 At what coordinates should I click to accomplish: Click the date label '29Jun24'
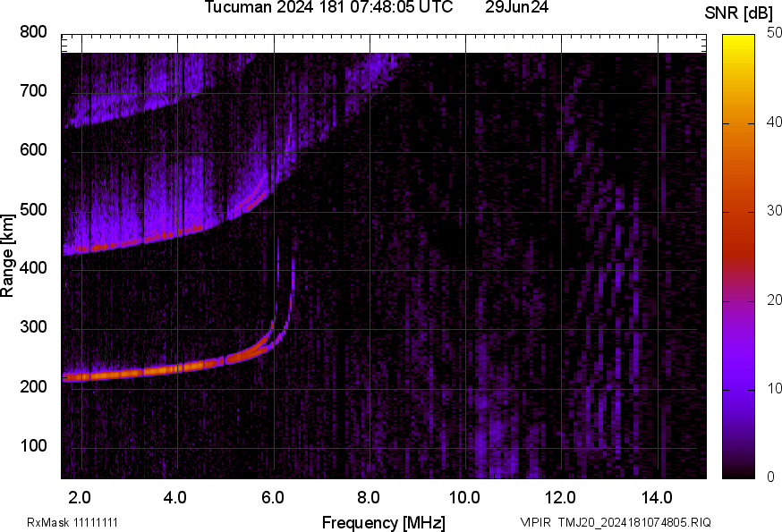click(516, 7)
